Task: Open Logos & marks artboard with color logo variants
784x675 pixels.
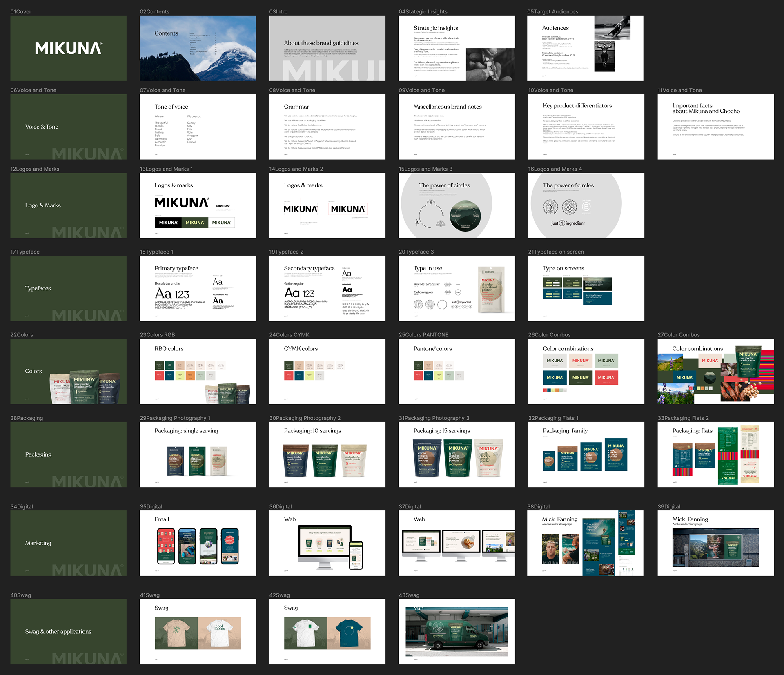Action: tap(198, 205)
